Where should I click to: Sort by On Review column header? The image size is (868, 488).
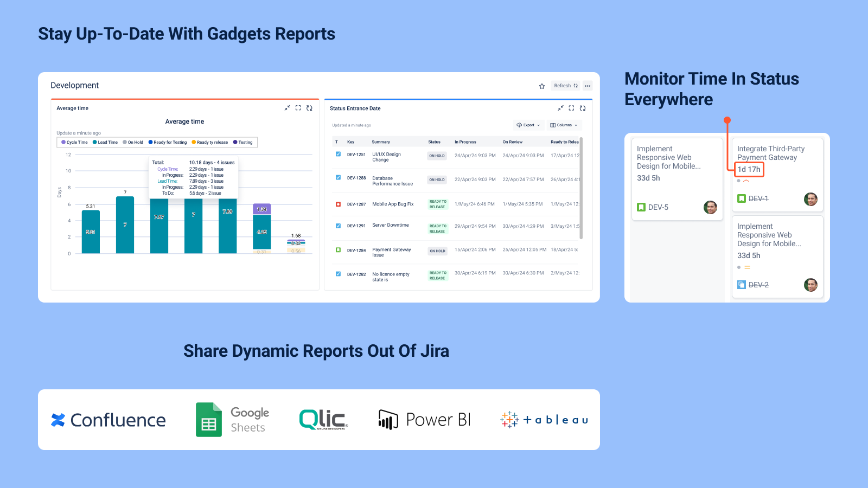pyautogui.click(x=513, y=142)
